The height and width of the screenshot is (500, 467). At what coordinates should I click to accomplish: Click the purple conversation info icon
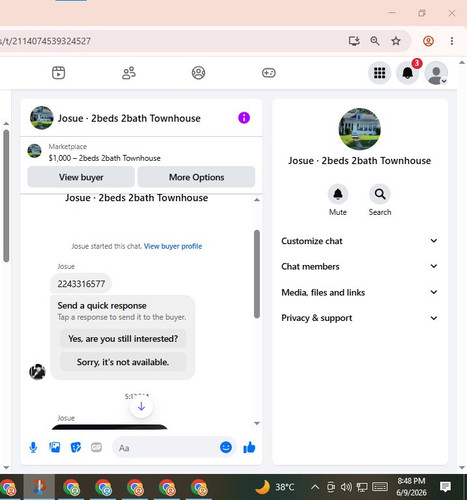coord(244,118)
